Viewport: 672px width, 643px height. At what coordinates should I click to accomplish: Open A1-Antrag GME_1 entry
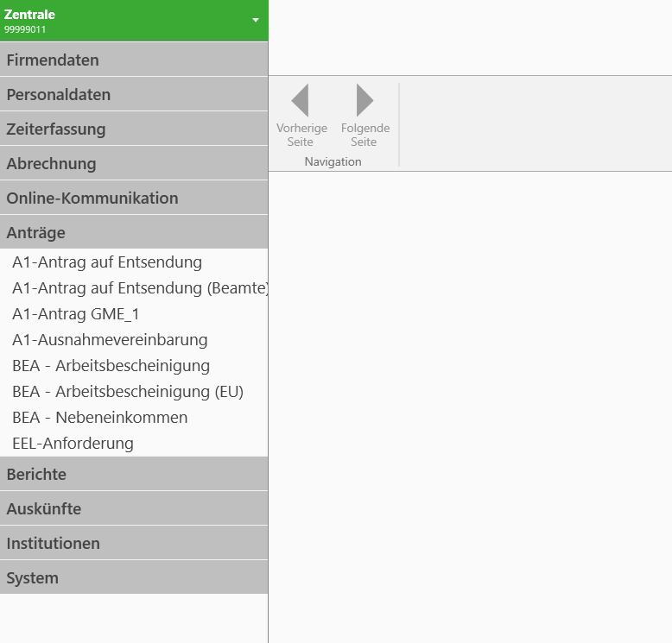coord(76,314)
